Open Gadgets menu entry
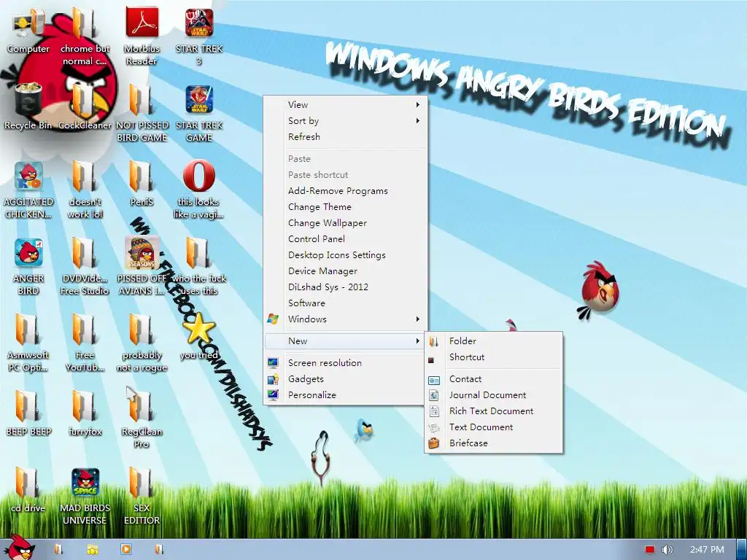 345,379
